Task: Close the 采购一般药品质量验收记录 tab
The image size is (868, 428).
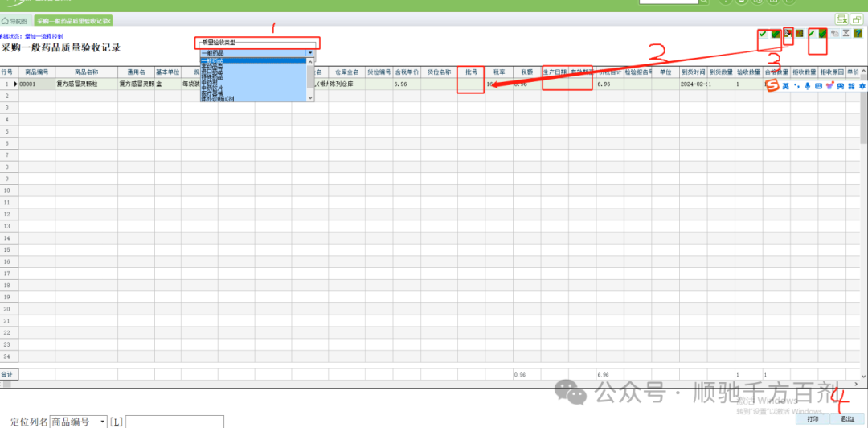Action: pyautogui.click(x=109, y=20)
